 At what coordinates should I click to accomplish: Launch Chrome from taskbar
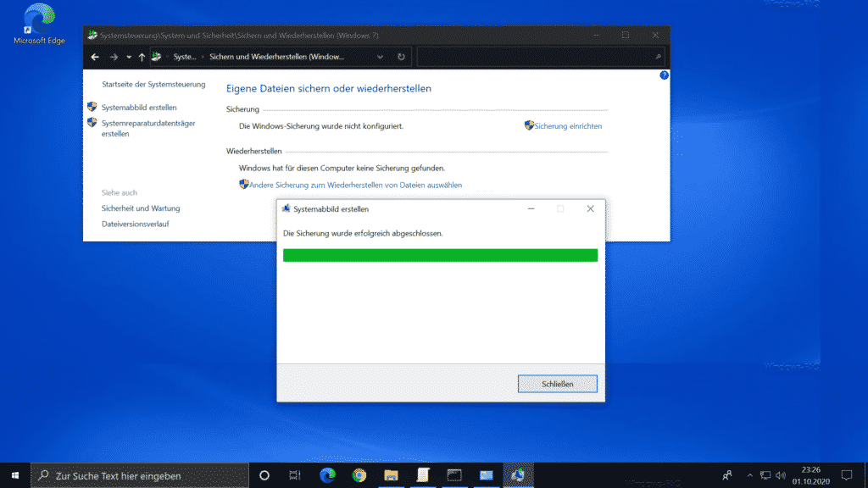point(359,476)
